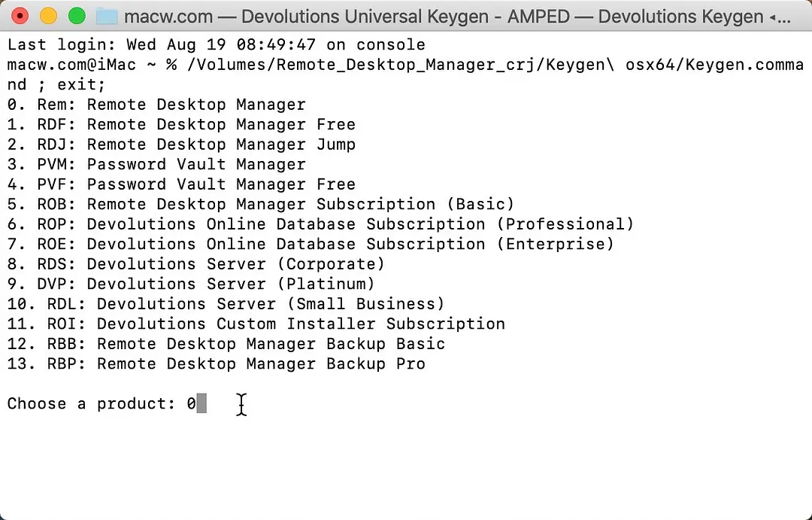The width and height of the screenshot is (812, 520).
Task: Select line '0. Rem: Remote Desktop Manager'
Action: pos(156,105)
